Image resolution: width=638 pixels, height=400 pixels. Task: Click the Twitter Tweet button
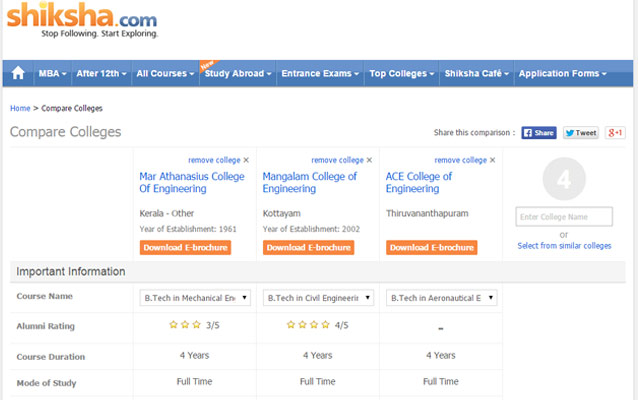580,132
